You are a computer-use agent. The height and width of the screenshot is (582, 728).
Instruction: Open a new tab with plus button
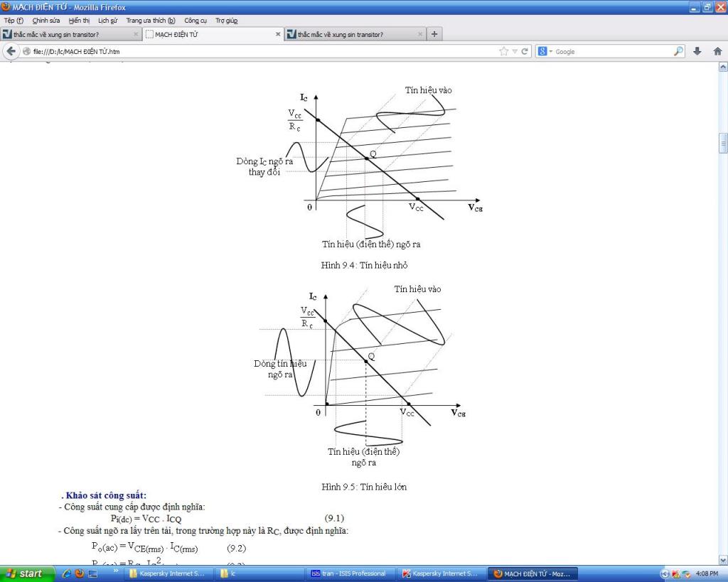434,34
